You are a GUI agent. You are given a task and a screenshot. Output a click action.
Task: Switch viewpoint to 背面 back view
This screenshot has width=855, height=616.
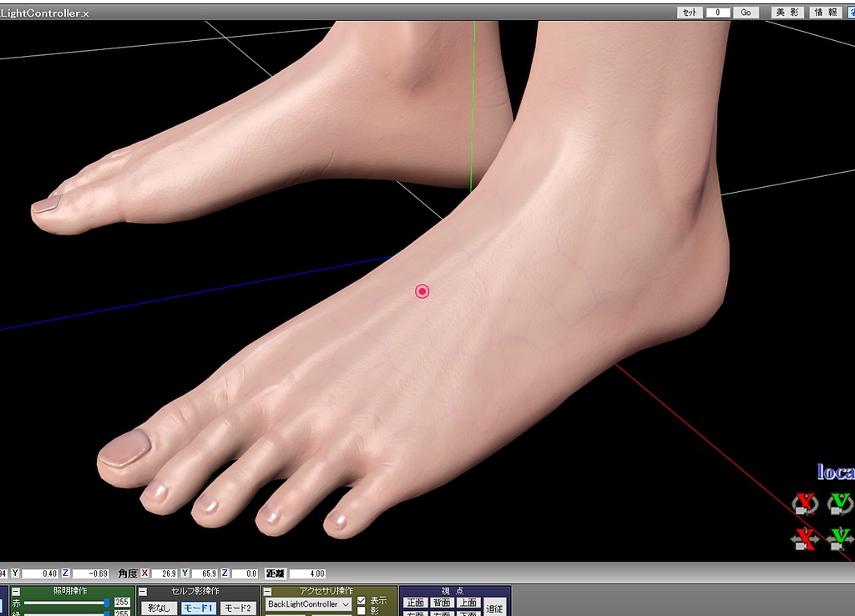click(x=443, y=603)
